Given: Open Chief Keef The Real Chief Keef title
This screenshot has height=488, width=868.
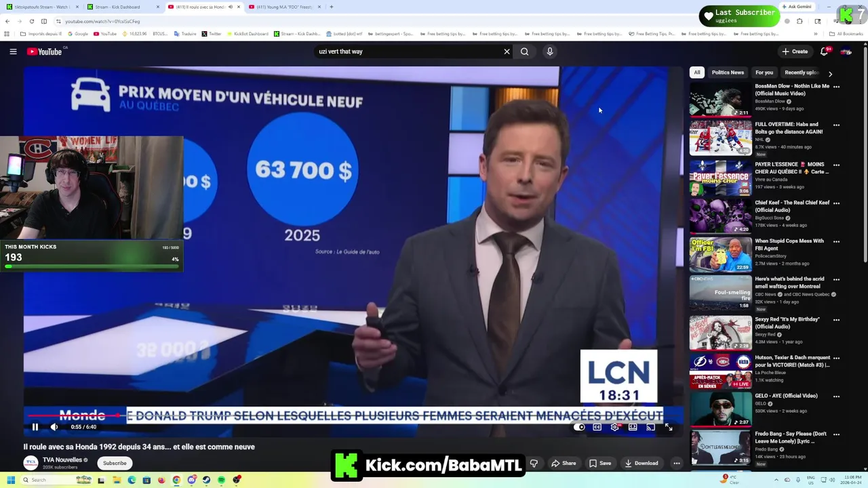Looking at the screenshot, I should [792, 206].
